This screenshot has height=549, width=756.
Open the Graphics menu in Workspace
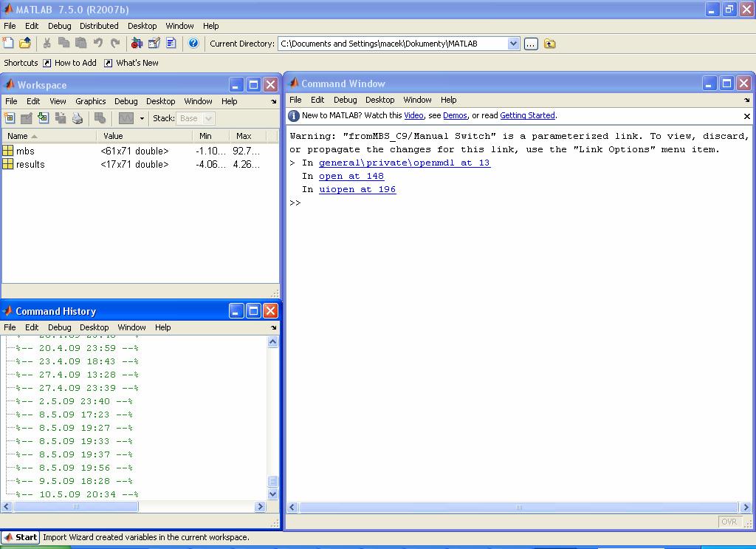click(x=91, y=101)
